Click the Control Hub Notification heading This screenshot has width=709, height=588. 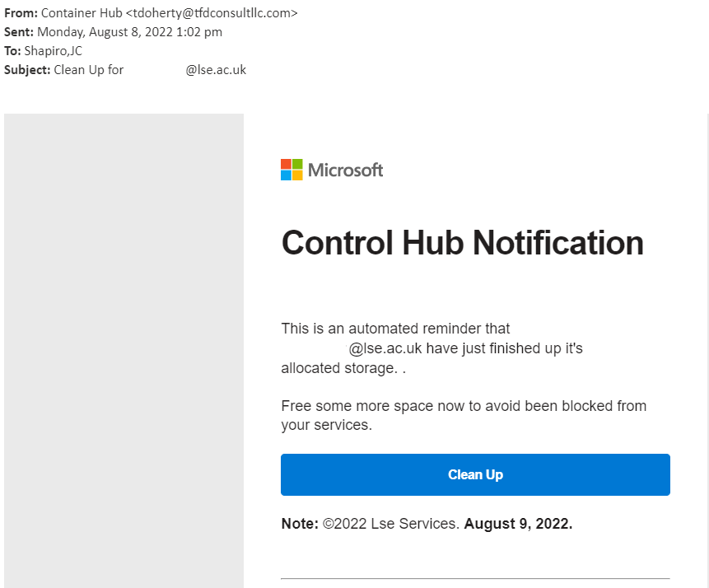462,243
